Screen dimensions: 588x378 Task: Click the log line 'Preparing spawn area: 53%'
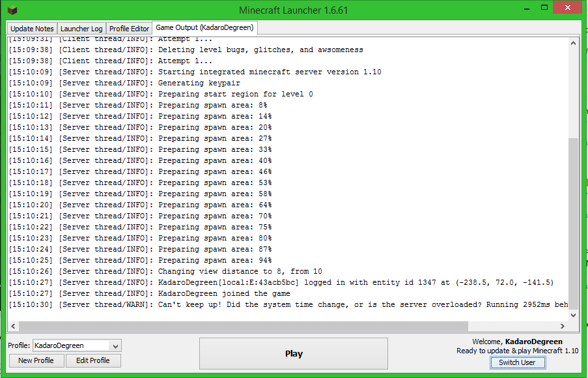pos(140,182)
